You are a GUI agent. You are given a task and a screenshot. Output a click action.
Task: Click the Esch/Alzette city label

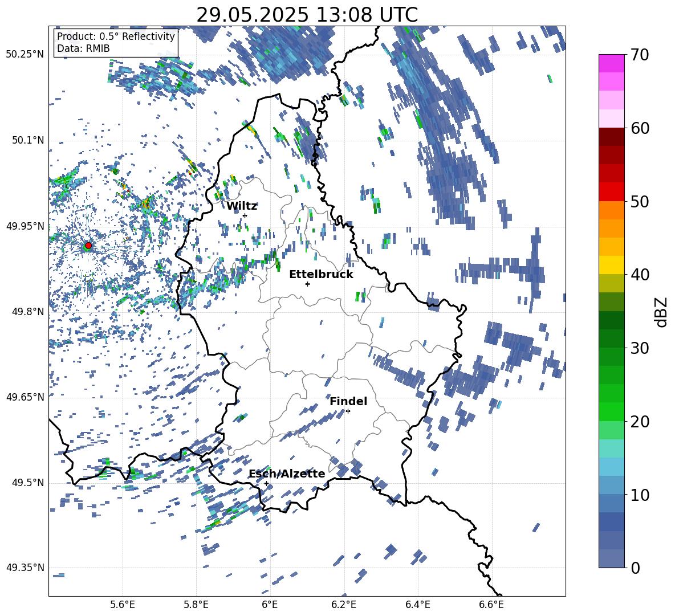287,474
